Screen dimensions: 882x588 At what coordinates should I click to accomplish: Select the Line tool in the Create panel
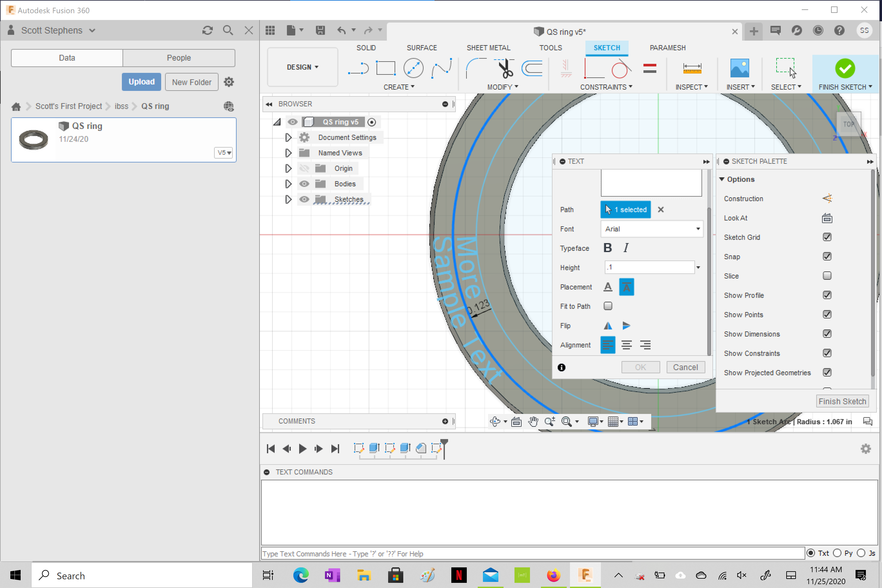click(x=358, y=68)
